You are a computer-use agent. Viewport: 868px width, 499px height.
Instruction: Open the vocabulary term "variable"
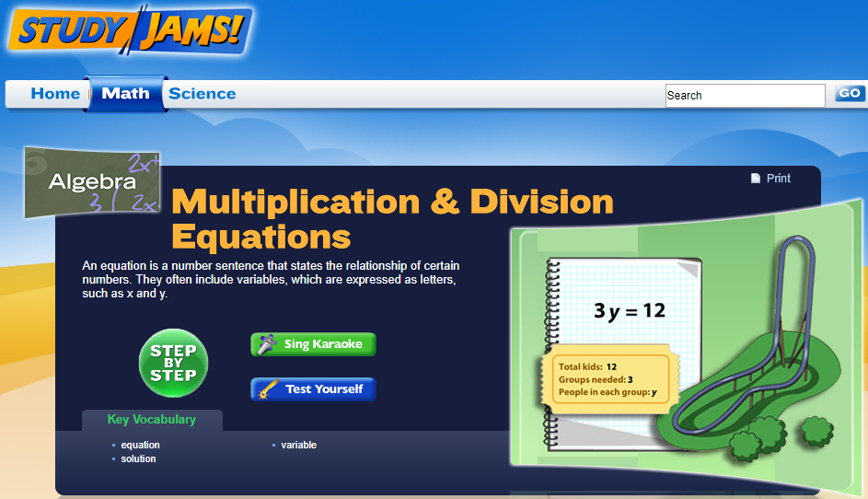(x=299, y=445)
